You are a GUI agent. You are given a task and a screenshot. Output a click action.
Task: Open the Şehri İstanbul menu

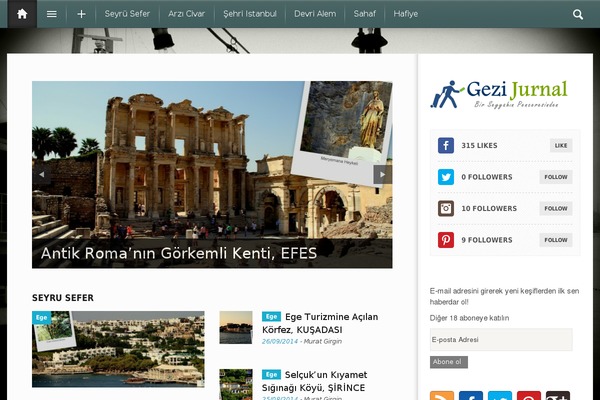point(250,14)
